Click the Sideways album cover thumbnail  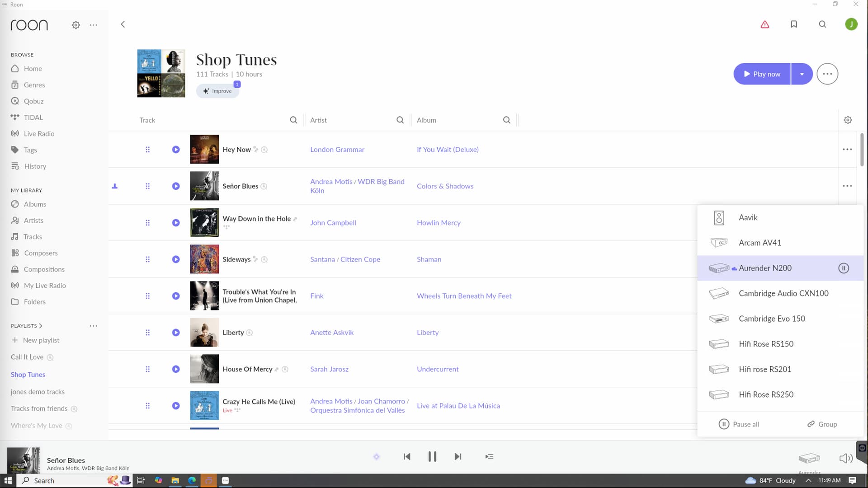tap(204, 259)
